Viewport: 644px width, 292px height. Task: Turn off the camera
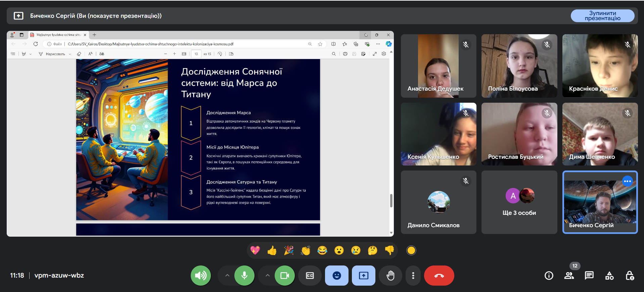pyautogui.click(x=285, y=276)
